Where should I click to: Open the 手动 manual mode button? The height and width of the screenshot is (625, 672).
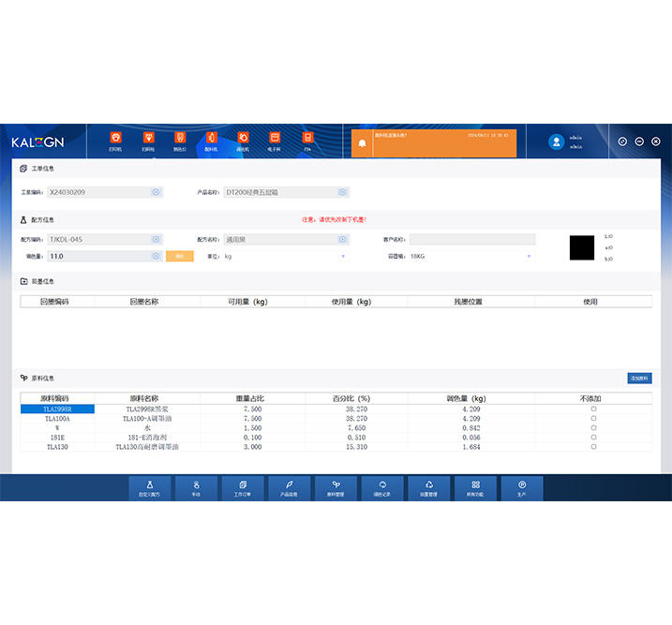[196, 488]
